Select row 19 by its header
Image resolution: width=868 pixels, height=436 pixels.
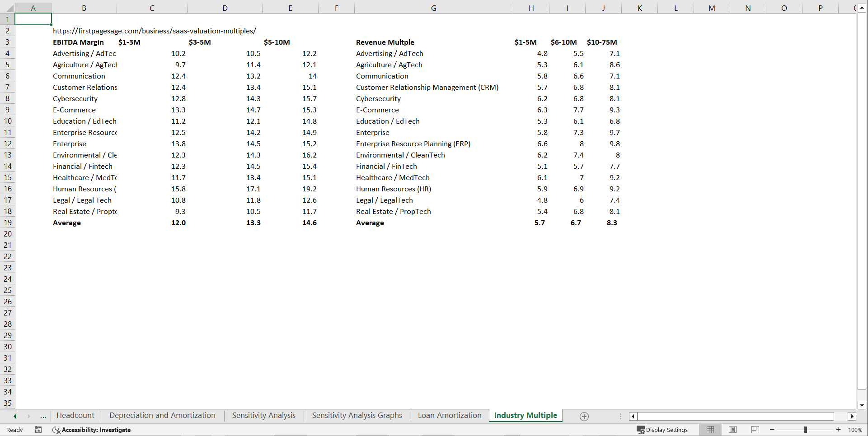(7, 223)
